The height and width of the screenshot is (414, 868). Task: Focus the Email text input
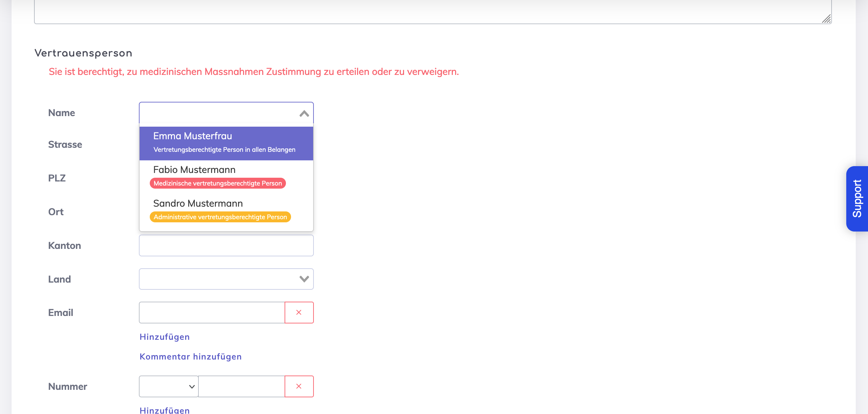[x=212, y=312]
